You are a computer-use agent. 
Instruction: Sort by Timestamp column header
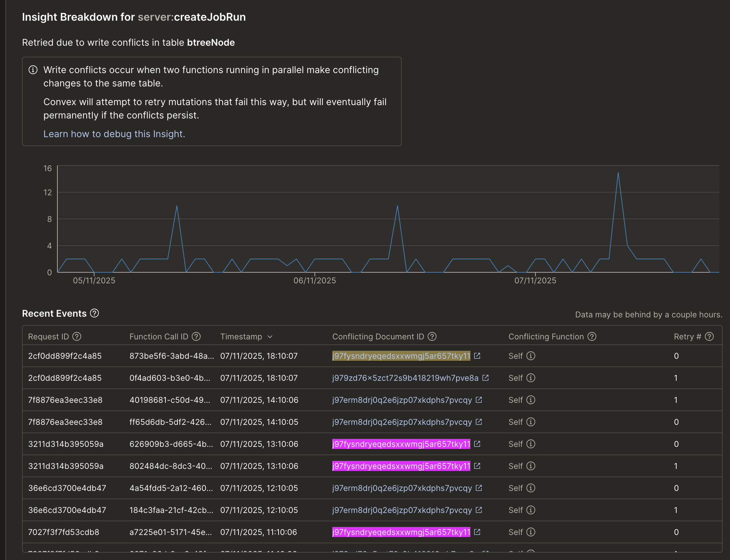click(241, 336)
